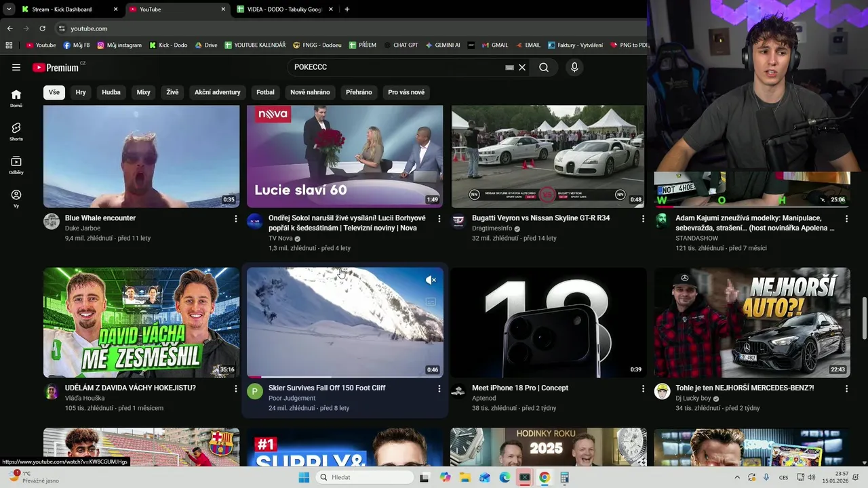This screenshot has height=488, width=868.
Task: Click the taskbar Hledat search box
Action: coord(365,477)
